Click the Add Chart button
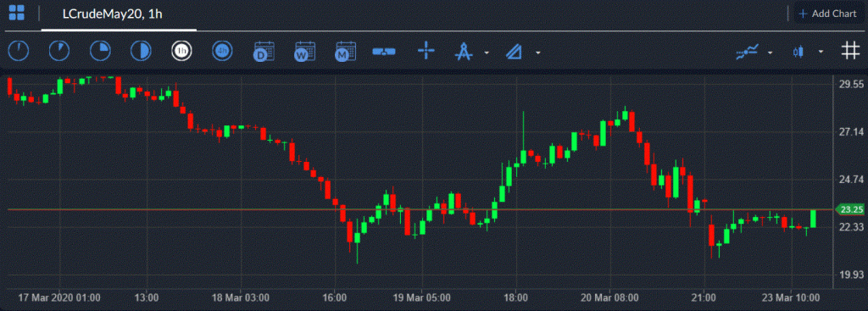868x311 pixels. pyautogui.click(x=827, y=14)
